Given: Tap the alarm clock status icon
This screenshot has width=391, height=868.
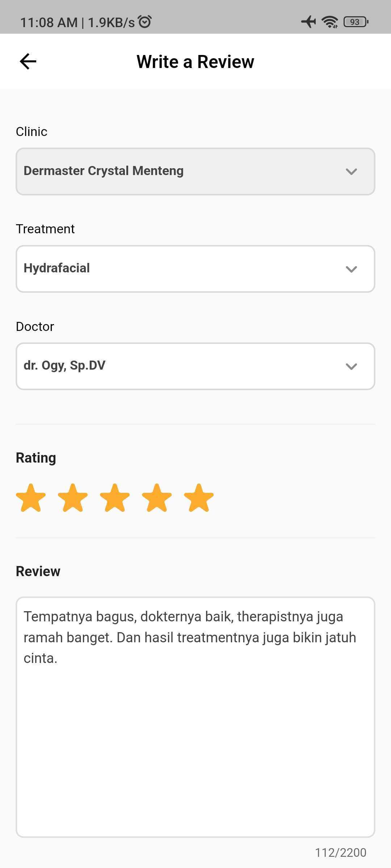Looking at the screenshot, I should tap(145, 22).
